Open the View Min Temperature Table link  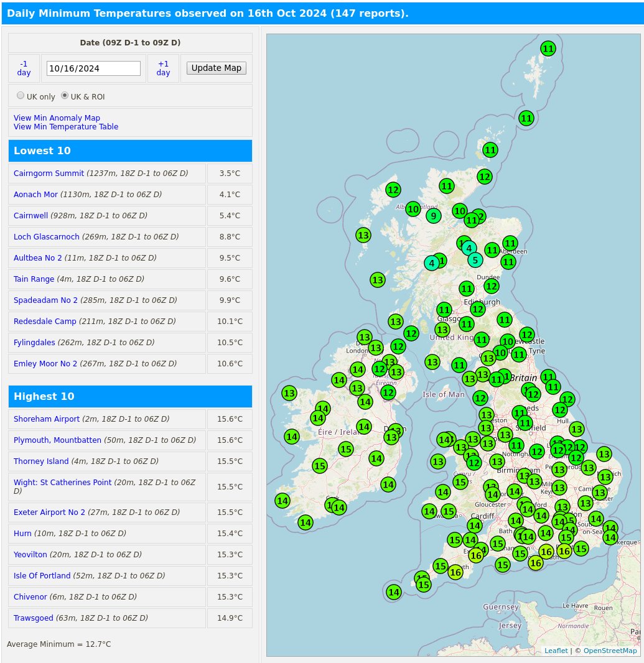tap(66, 126)
